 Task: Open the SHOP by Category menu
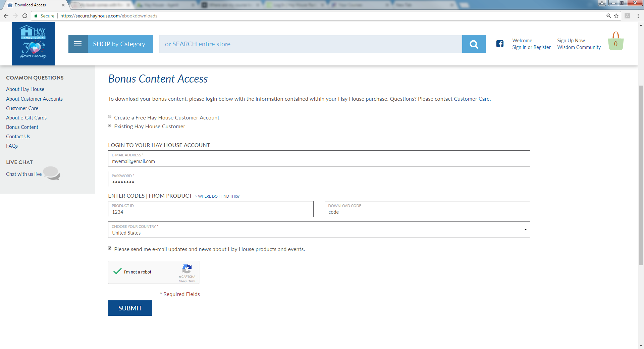click(x=119, y=44)
